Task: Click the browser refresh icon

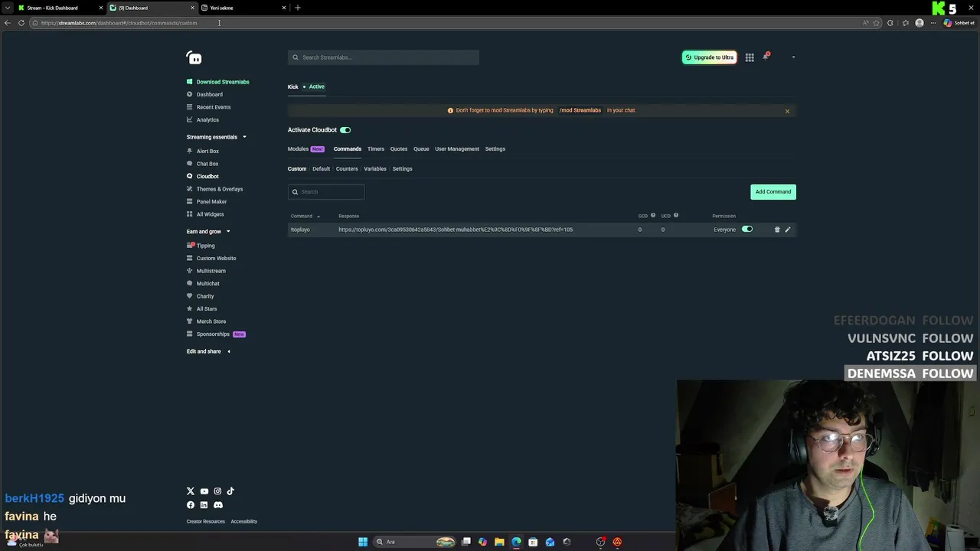Action: pos(21,23)
